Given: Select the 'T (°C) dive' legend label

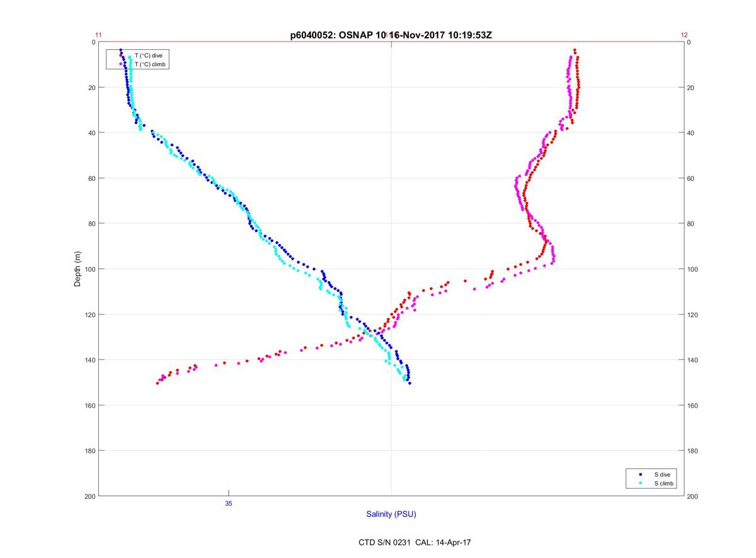Looking at the screenshot, I should [x=149, y=55].
